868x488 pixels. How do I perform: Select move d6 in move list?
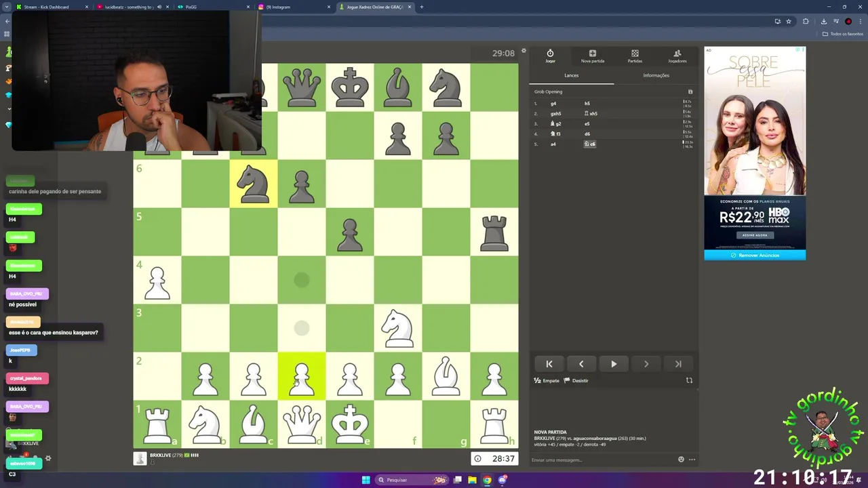tap(587, 134)
